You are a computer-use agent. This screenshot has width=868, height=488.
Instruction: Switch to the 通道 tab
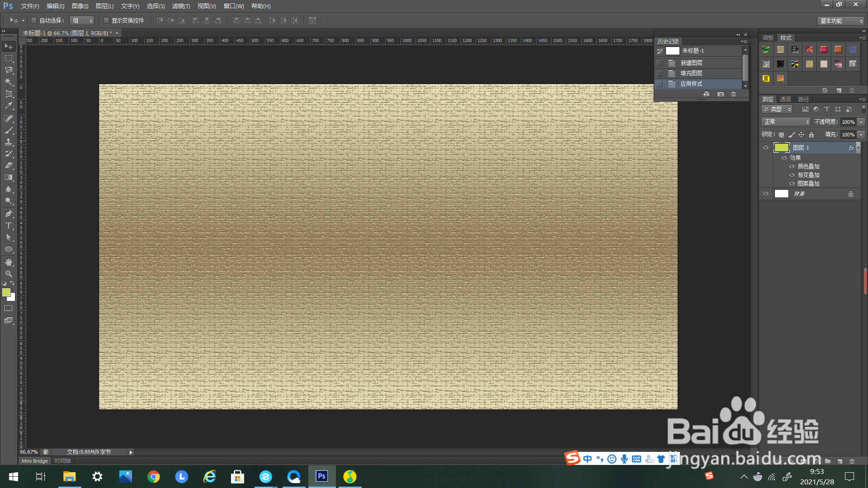pyautogui.click(x=785, y=99)
